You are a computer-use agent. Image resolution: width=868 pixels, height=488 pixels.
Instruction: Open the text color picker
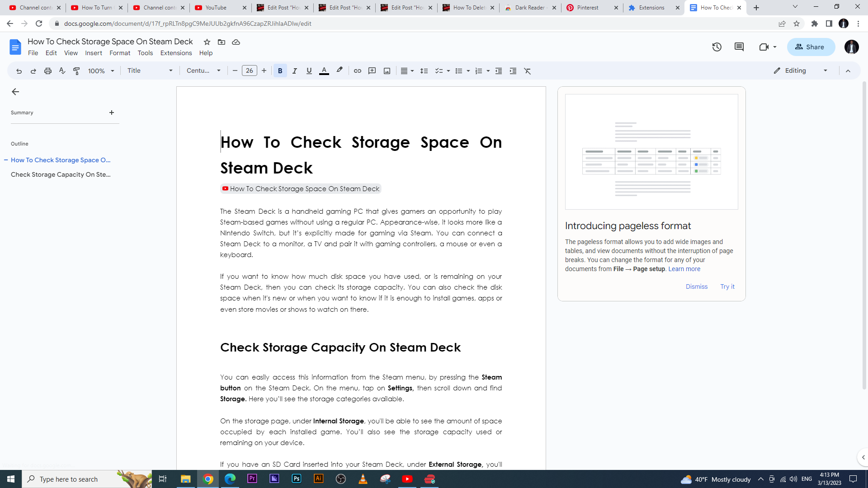pos(324,71)
